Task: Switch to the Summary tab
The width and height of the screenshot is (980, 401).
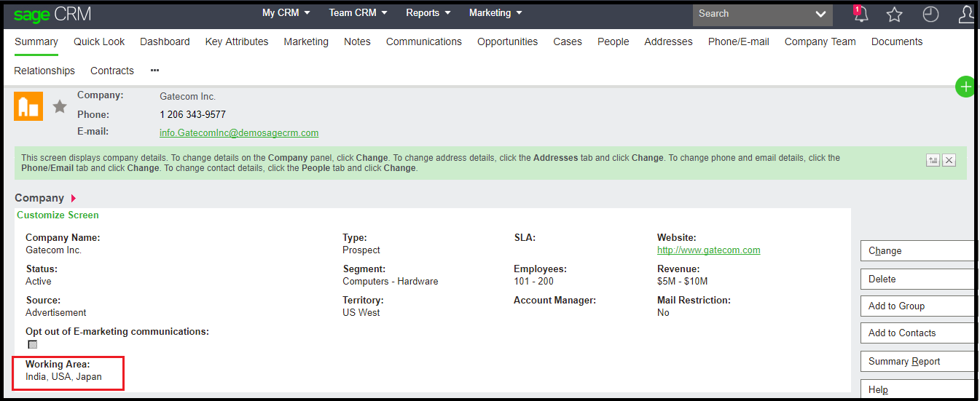Action: click(x=36, y=41)
